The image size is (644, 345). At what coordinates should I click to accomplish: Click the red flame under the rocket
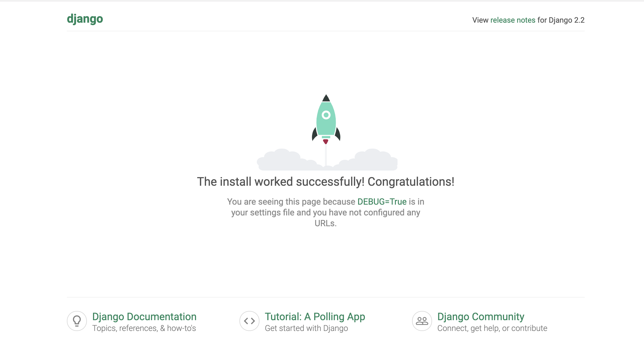point(326,141)
